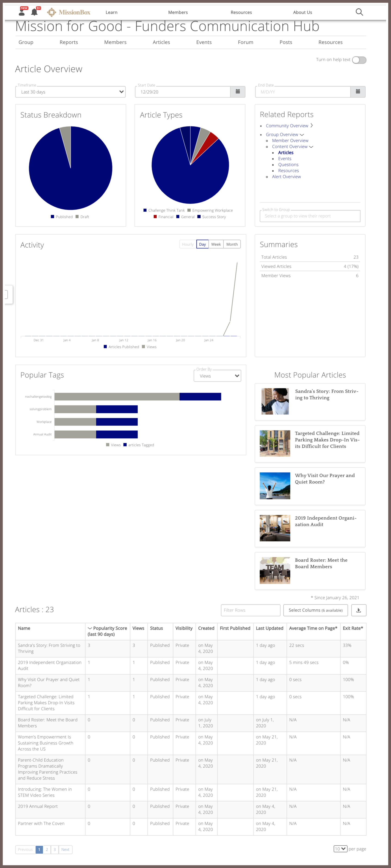391x868 pixels.
Task: Select Week activity interval
Action: coord(216,244)
